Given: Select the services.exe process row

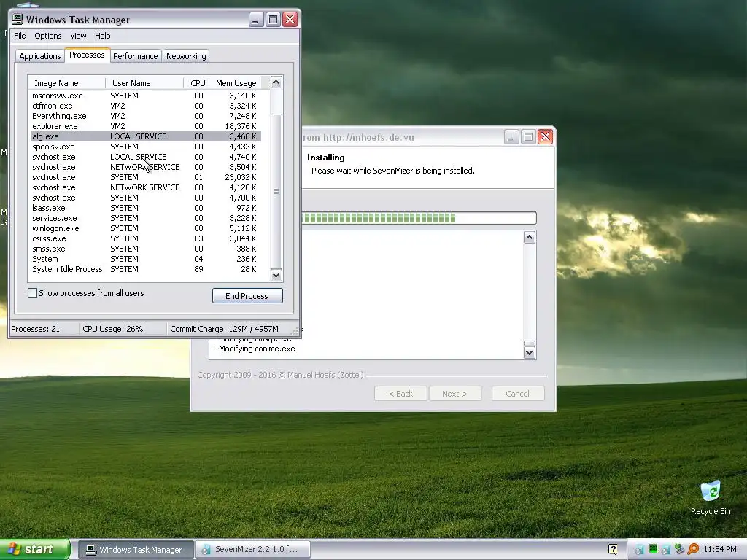Looking at the screenshot, I should pos(146,218).
